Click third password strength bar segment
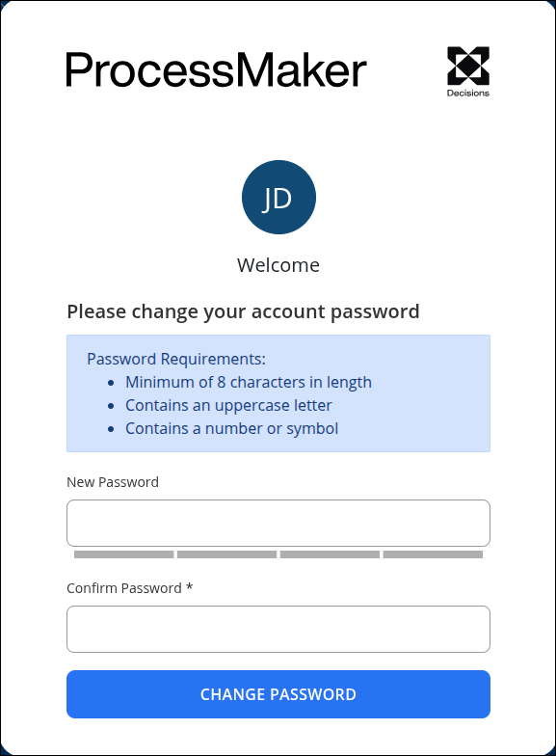 click(330, 554)
